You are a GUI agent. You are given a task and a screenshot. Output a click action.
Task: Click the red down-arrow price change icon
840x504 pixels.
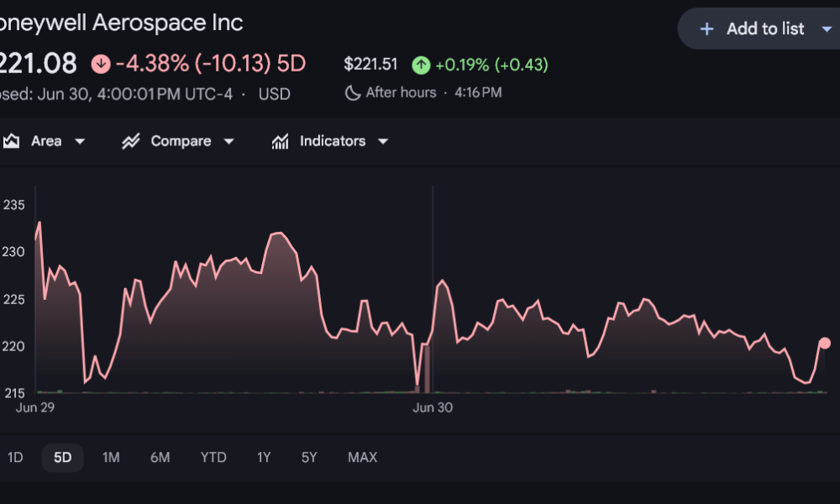[x=101, y=64]
